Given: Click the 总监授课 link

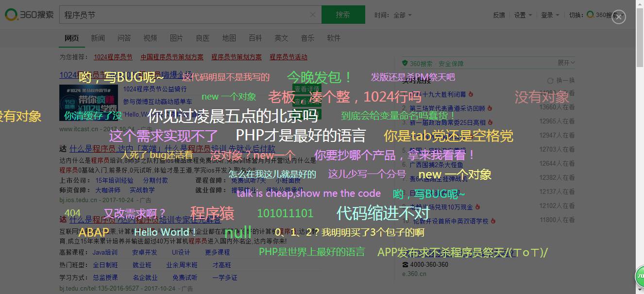Looking at the screenshot, I should point(105,277).
